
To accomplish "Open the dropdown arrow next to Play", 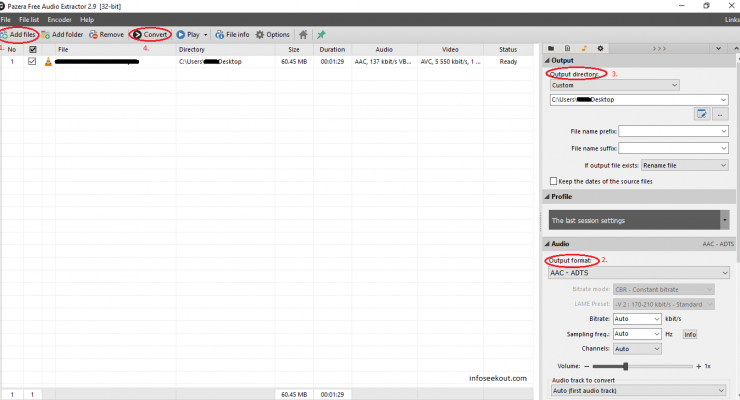I will coord(206,35).
